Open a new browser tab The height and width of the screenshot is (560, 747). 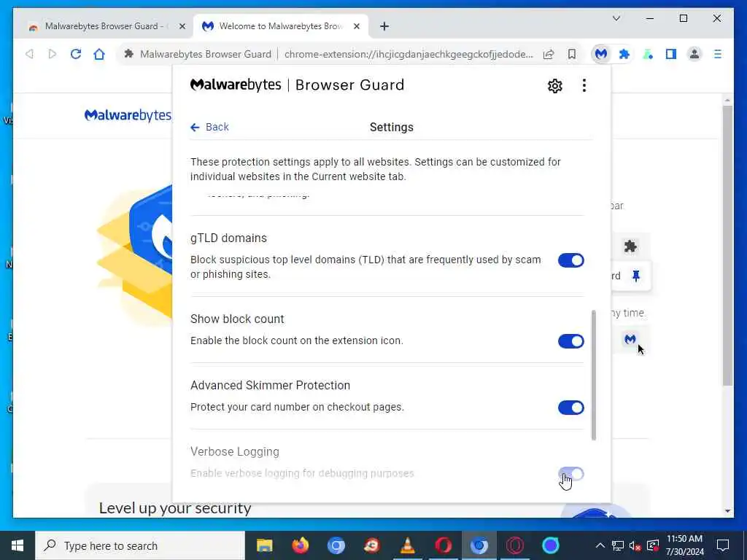384,26
